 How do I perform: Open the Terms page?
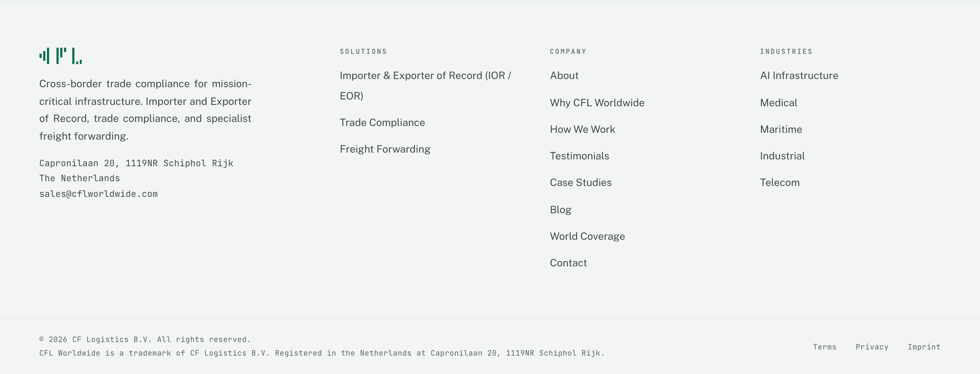point(824,347)
